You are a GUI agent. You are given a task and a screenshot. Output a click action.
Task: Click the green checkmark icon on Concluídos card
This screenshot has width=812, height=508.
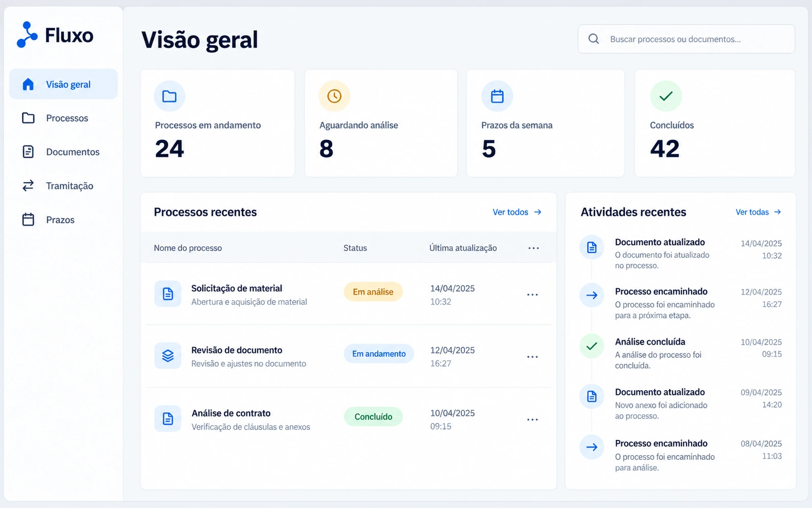point(666,96)
